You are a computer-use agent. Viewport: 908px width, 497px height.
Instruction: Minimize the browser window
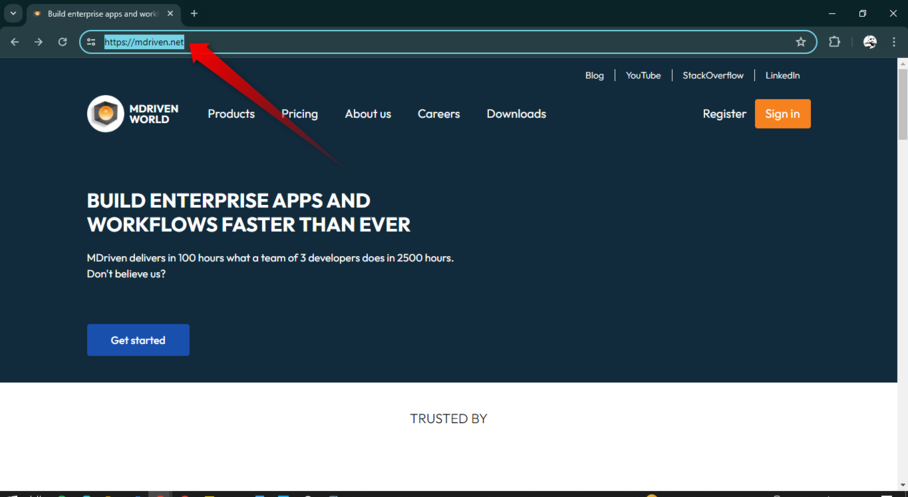(832, 13)
